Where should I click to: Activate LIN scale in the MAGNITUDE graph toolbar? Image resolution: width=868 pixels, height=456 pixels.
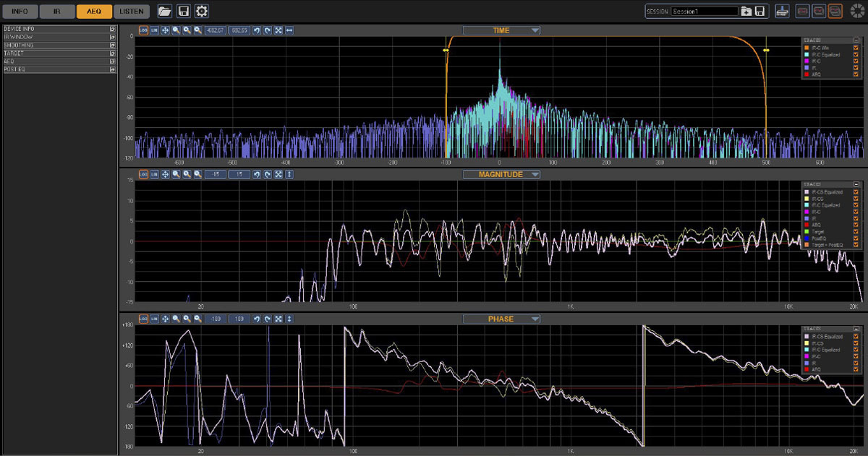[155, 175]
